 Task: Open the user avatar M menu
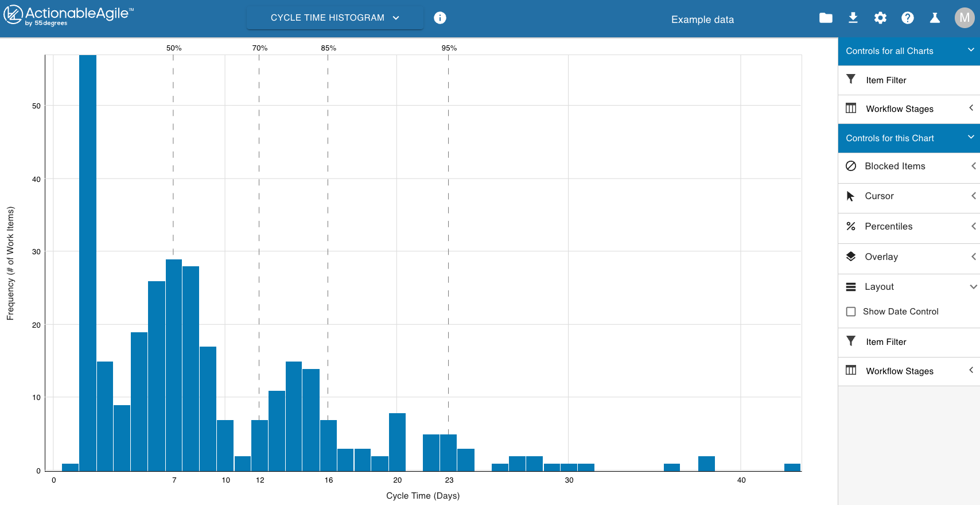click(964, 18)
